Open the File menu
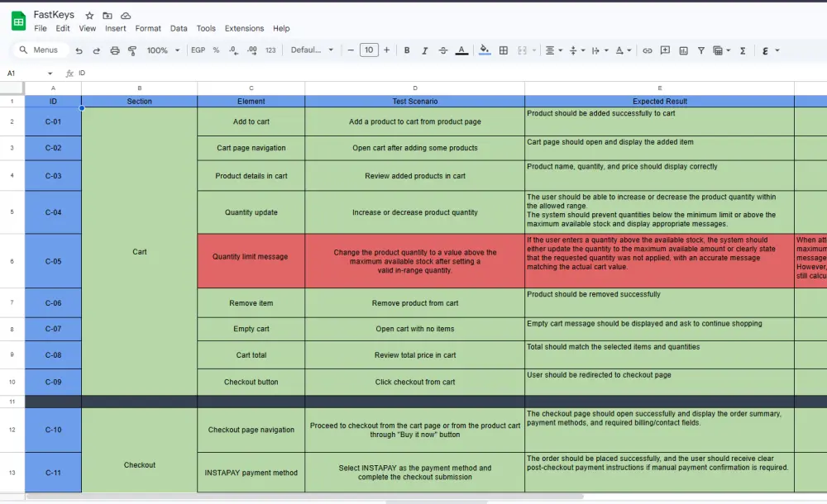827x504 pixels. 40,28
